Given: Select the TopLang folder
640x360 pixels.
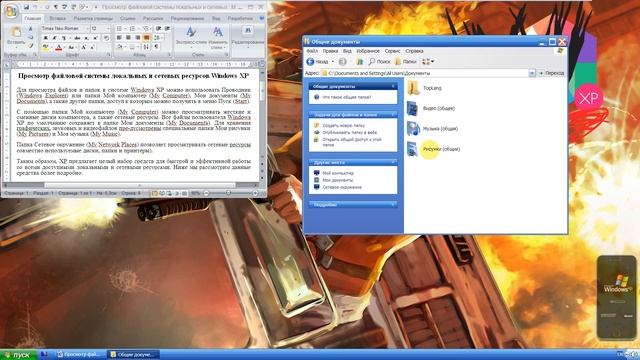Looking at the screenshot, I should pos(425,88).
